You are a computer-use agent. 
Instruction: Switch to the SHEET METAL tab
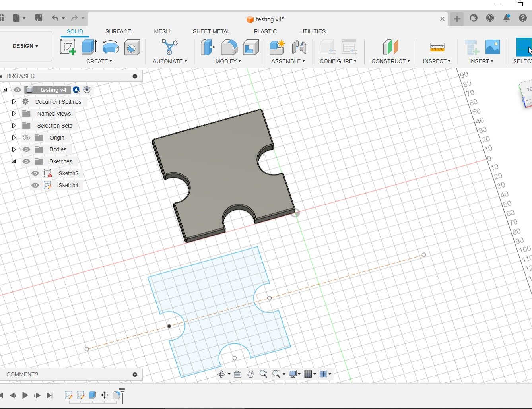pyautogui.click(x=212, y=31)
